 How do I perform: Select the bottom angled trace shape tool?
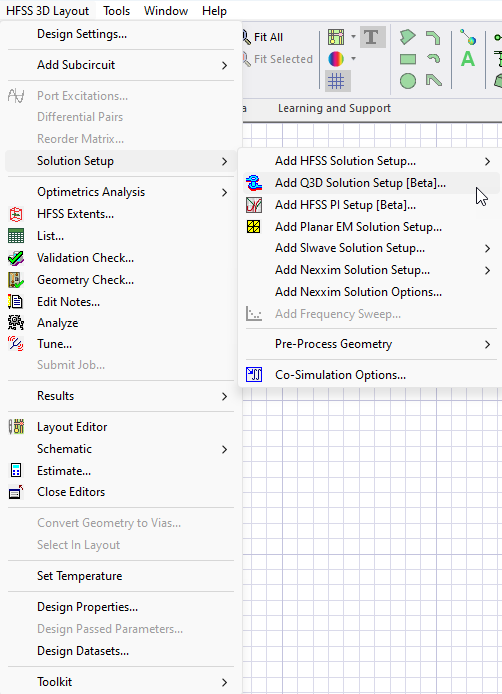(x=433, y=80)
